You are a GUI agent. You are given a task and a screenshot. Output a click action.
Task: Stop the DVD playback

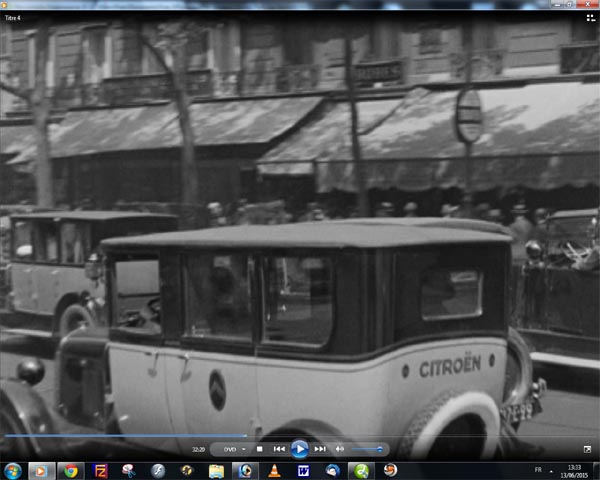pyautogui.click(x=259, y=449)
